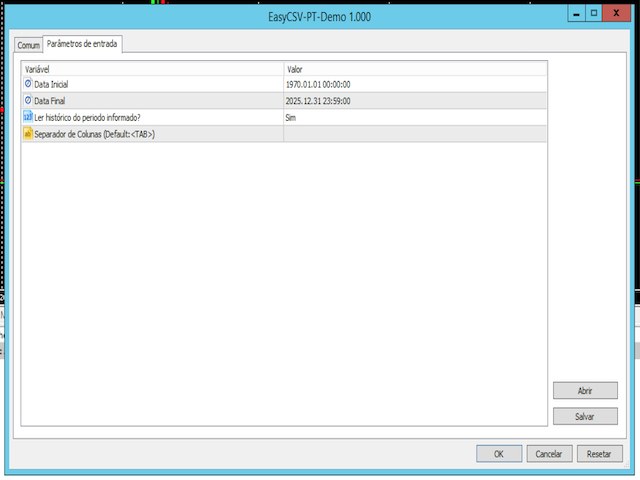Click the Variável column header
This screenshot has width=640, height=480.
[152, 69]
